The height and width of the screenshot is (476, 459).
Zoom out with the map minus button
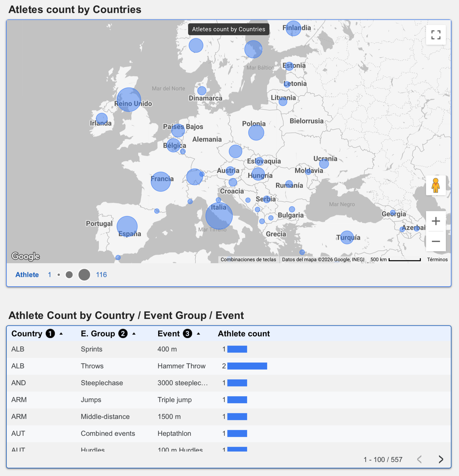(436, 241)
